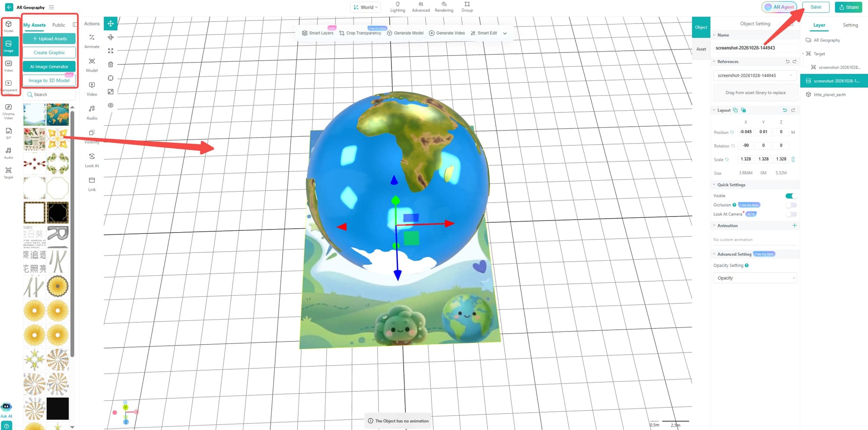Screen dimensions: 868x430
Task: Expand the image toolbar's more-options chevron
Action: (505, 33)
